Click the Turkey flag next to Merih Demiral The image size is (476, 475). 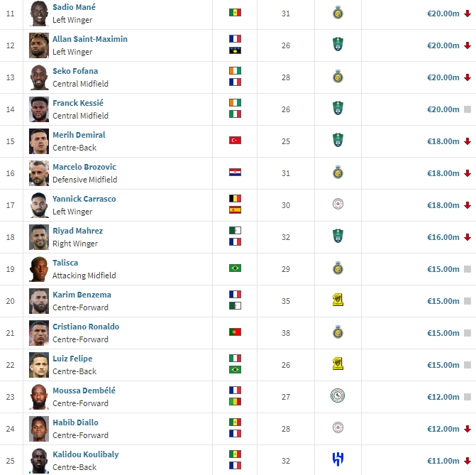[235, 140]
